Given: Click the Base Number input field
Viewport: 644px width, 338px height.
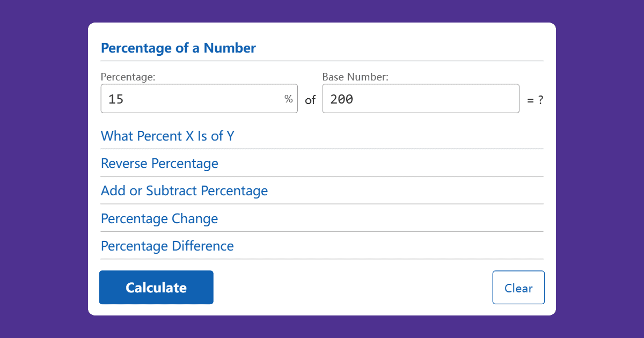Looking at the screenshot, I should point(420,98).
